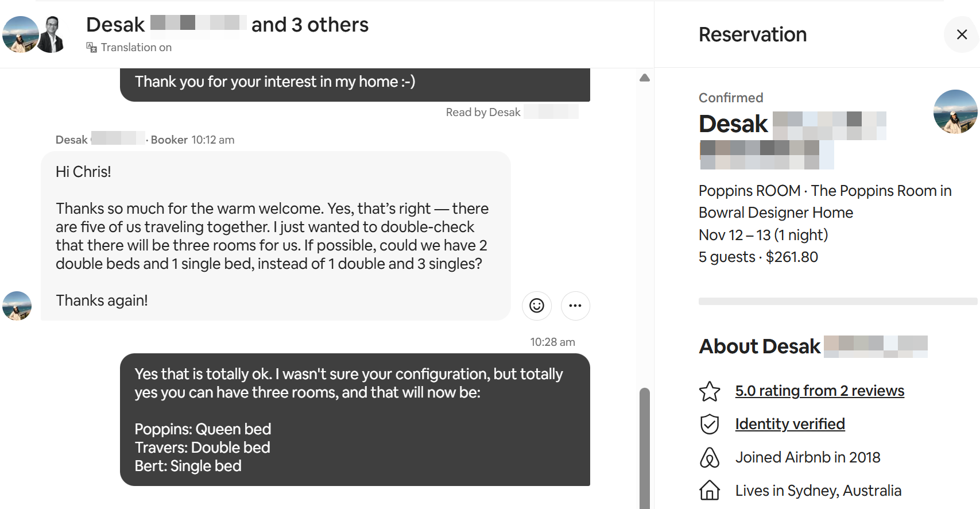Click the star rating icon
This screenshot has height=509, width=980.
710,391
